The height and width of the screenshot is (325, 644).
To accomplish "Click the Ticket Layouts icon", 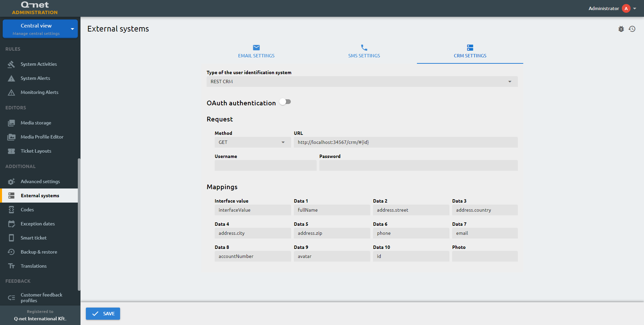I will (x=11, y=151).
